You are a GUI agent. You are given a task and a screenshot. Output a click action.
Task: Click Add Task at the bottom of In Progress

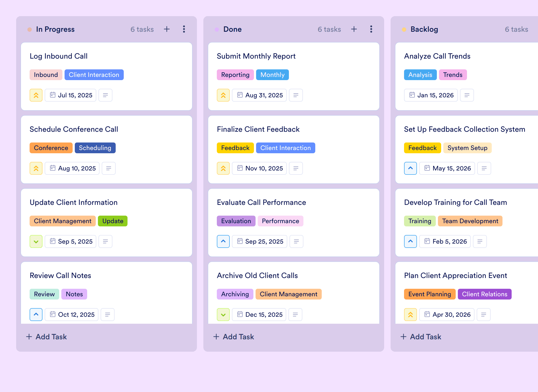(x=46, y=337)
